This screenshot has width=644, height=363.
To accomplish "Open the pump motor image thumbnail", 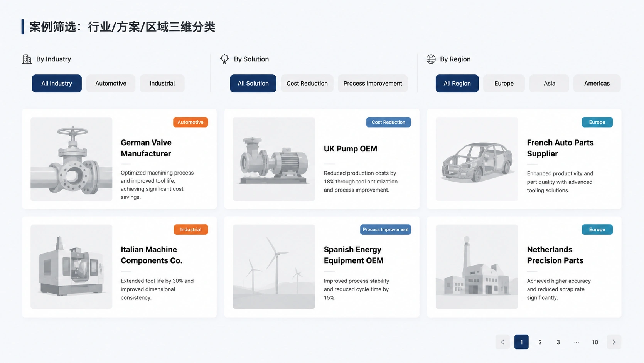I will (x=274, y=159).
